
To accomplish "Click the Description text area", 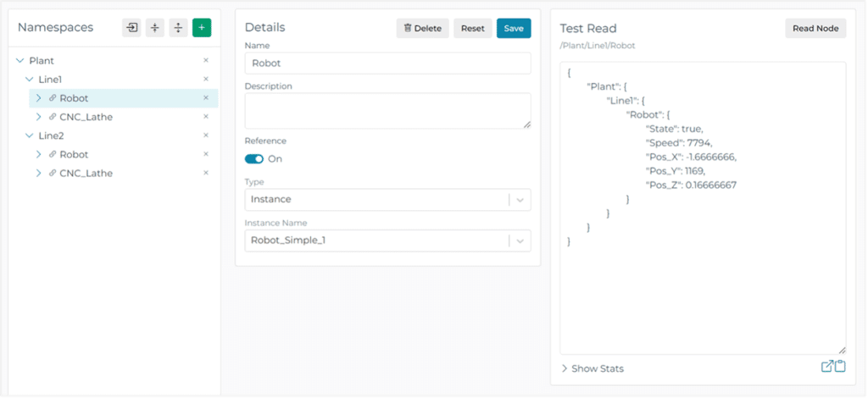I will (387, 110).
